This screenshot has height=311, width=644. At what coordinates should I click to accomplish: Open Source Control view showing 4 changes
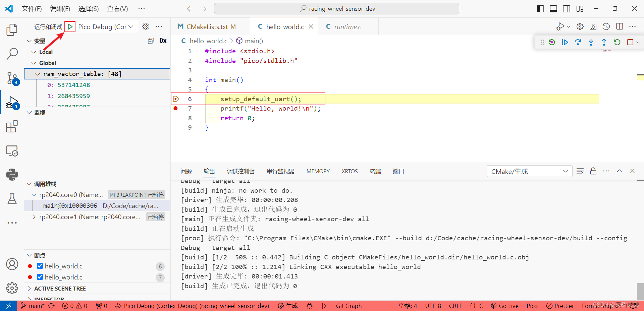[12, 78]
